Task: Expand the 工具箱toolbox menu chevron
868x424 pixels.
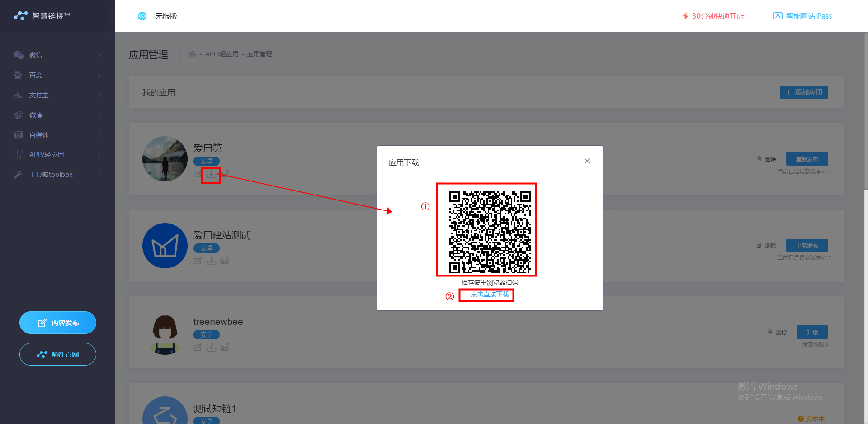Action: (x=99, y=175)
